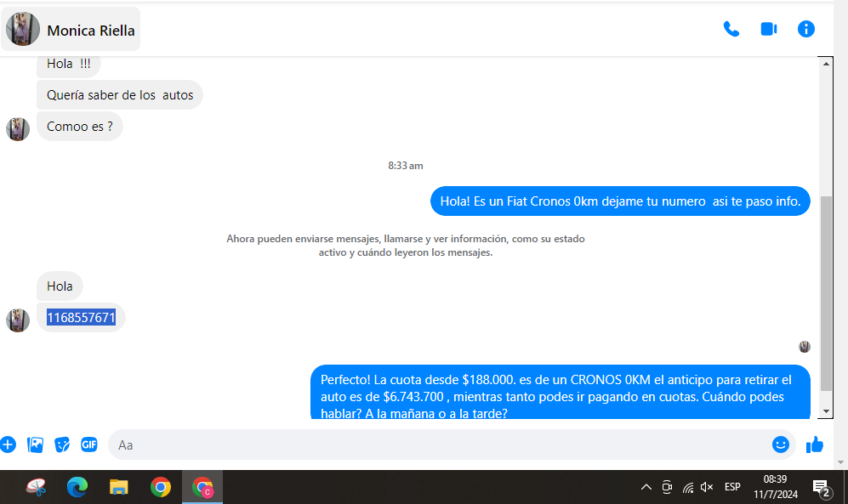This screenshot has width=848, height=504.
Task: Click the sent 'Fiat Cronos 0km' message
Action: [x=620, y=201]
